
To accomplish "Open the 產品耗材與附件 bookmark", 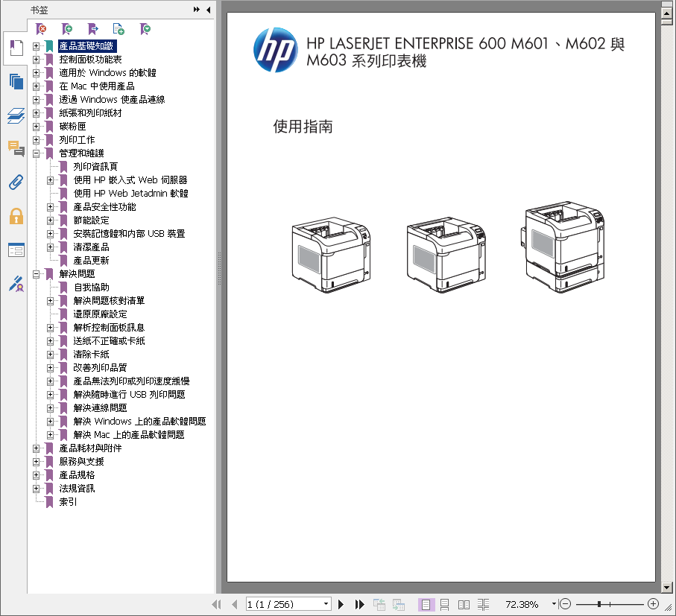I will point(90,448).
